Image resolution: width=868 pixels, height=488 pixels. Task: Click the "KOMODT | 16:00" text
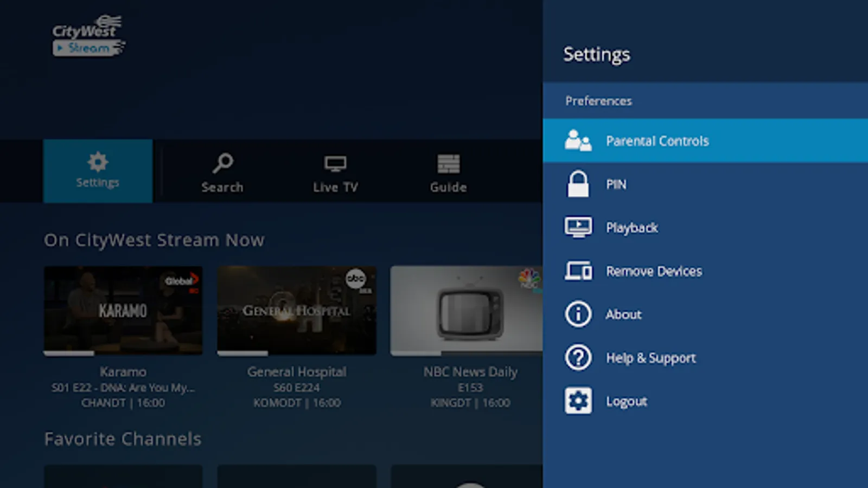pos(297,403)
